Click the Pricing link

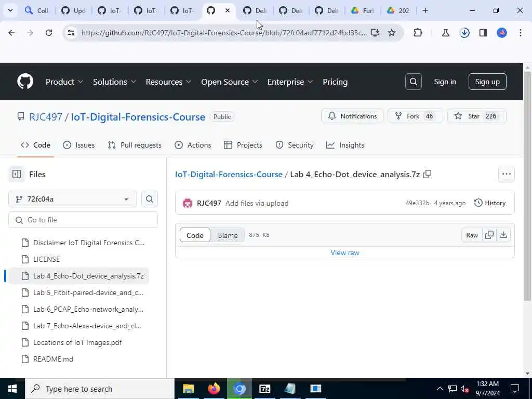pos(335,82)
